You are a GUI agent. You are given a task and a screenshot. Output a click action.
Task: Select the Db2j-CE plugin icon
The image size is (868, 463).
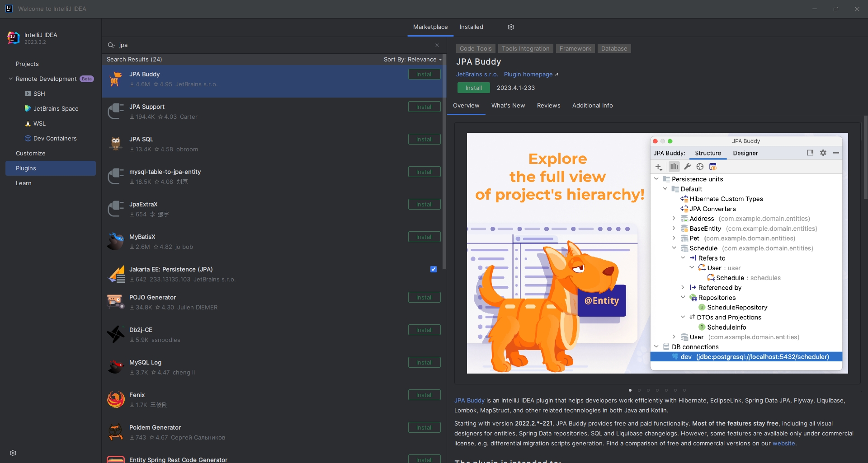116,334
